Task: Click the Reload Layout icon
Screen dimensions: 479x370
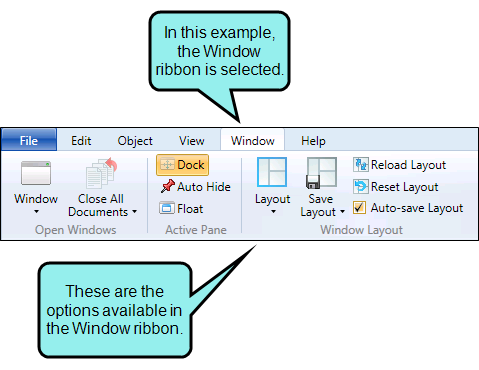Action: point(360,165)
